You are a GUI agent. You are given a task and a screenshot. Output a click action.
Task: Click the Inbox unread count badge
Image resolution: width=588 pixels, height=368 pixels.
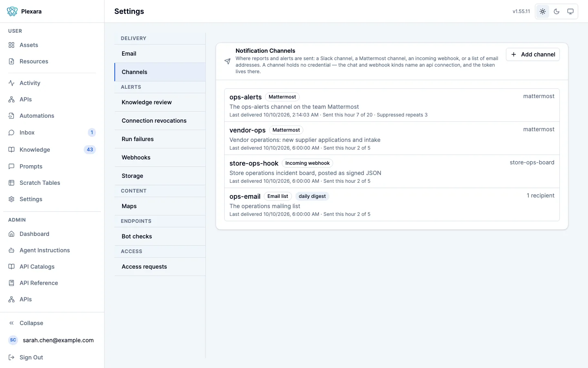coord(92,132)
